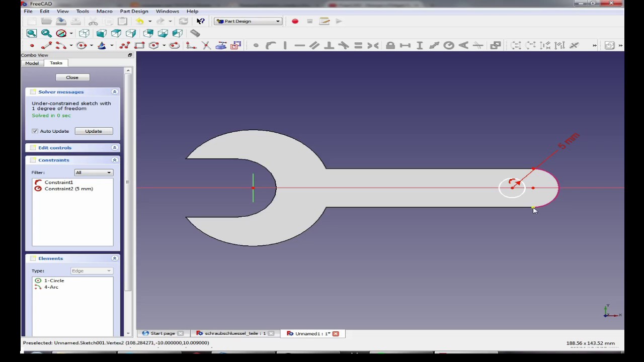Click the fit selection zoom icon
Screen dimensions: 644x362
[46, 33]
